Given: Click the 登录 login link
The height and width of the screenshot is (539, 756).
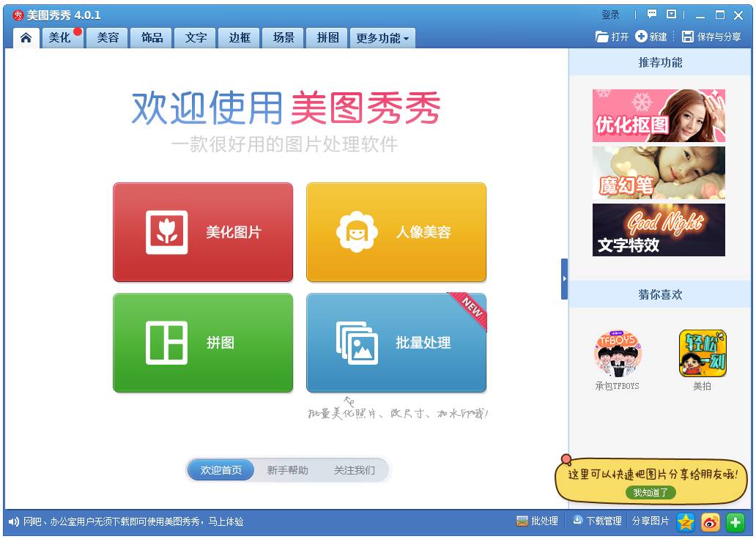Looking at the screenshot, I should pyautogui.click(x=610, y=15).
